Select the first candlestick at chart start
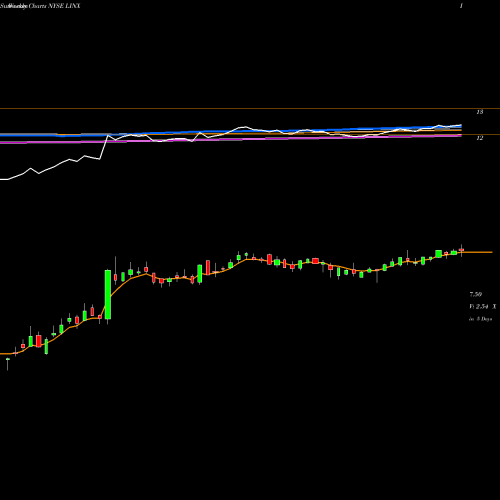The width and height of the screenshot is (500, 500). 8,363
